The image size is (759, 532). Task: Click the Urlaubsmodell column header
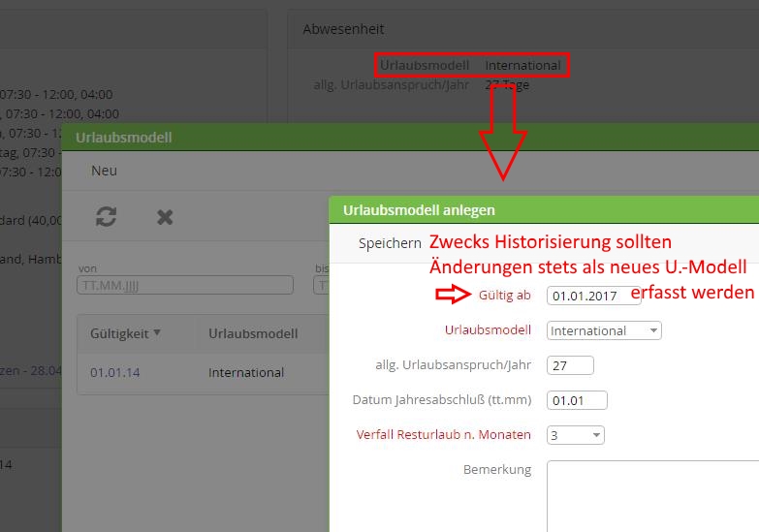coord(253,333)
